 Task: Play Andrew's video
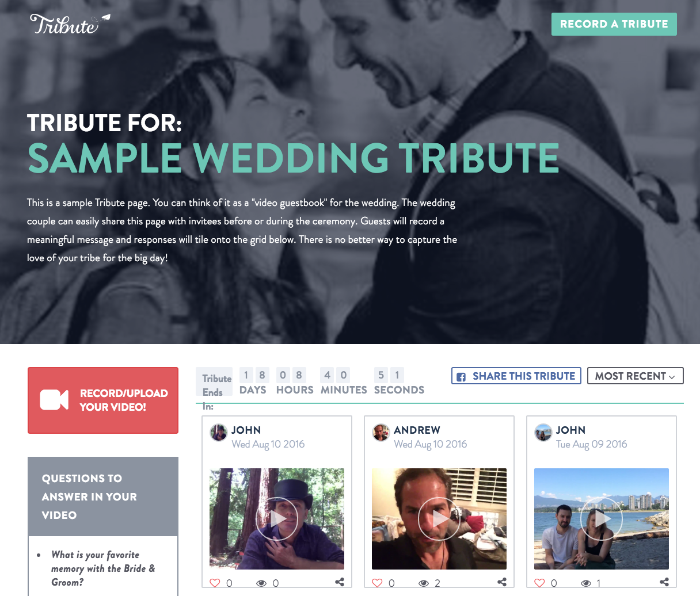439,519
